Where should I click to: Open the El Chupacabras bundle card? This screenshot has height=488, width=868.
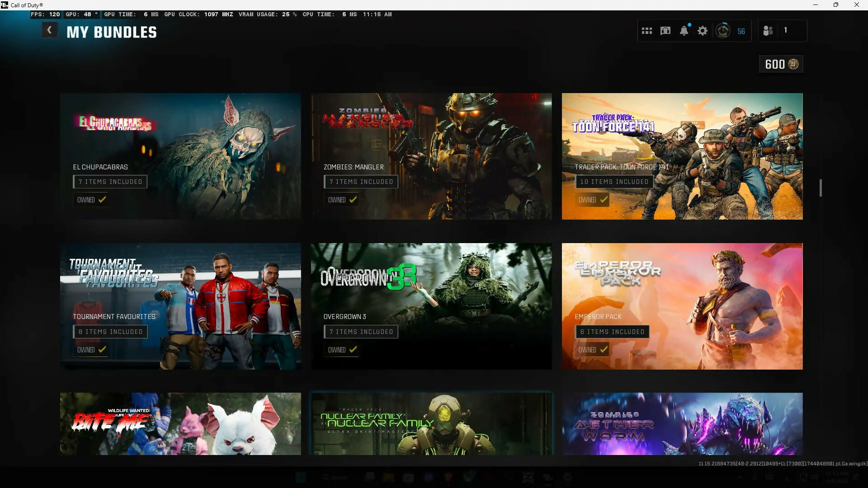pos(180,156)
